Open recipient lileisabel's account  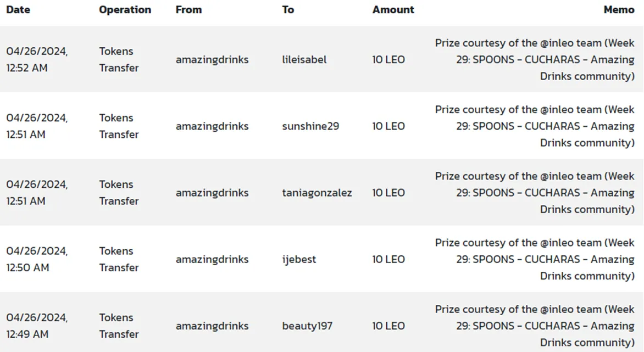coord(304,59)
